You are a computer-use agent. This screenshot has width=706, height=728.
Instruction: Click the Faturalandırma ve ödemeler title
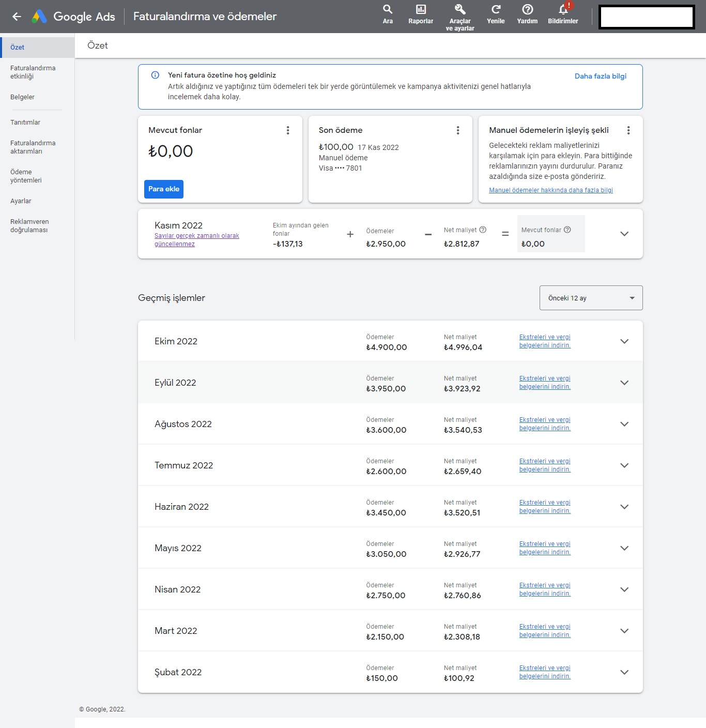tap(205, 17)
